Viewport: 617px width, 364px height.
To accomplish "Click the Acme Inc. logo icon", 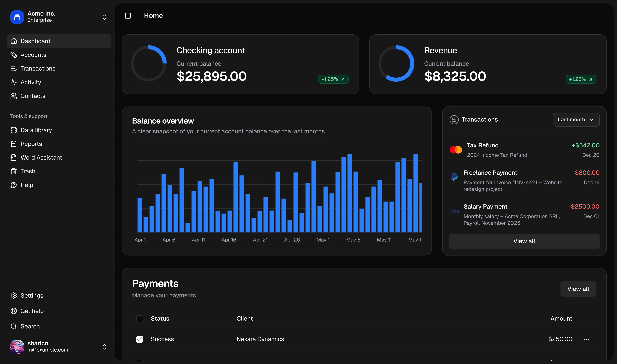I will (17, 17).
